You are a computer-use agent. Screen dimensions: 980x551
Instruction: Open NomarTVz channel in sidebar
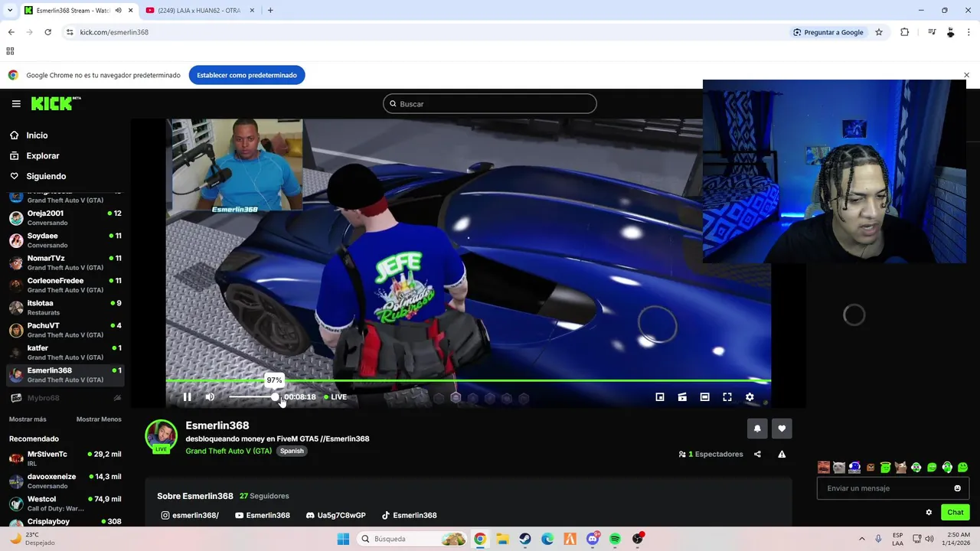pos(65,262)
